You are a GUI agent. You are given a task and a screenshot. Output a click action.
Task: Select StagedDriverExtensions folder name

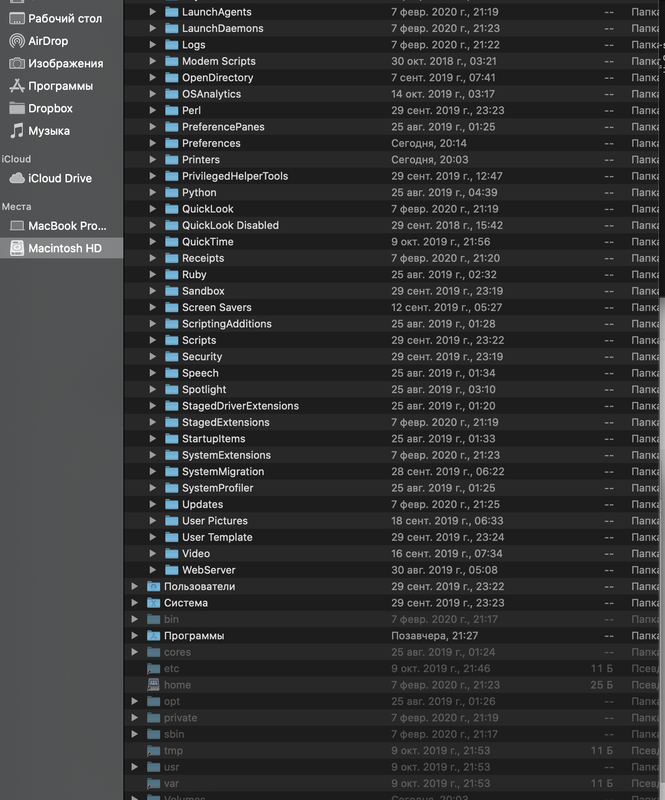point(240,406)
